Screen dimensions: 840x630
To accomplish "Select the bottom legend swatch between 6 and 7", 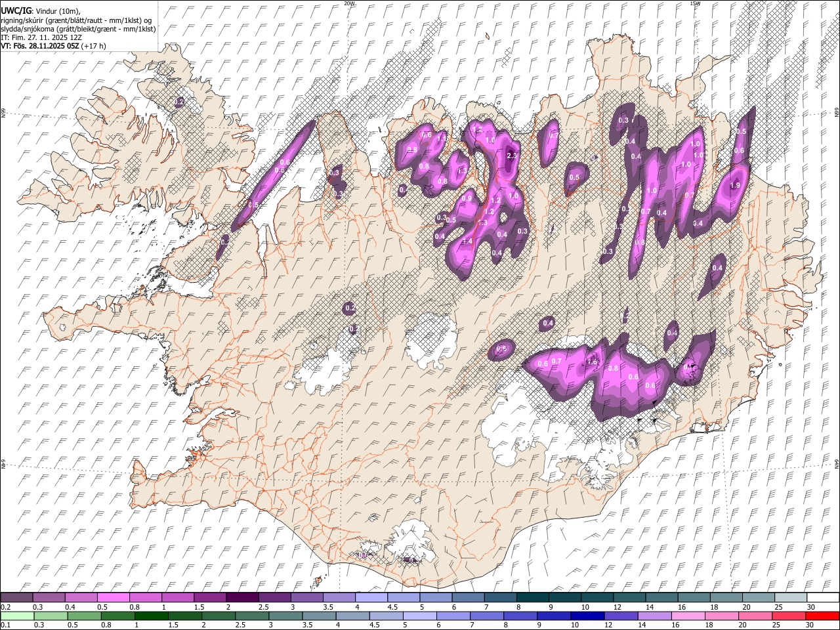I will [453, 616].
